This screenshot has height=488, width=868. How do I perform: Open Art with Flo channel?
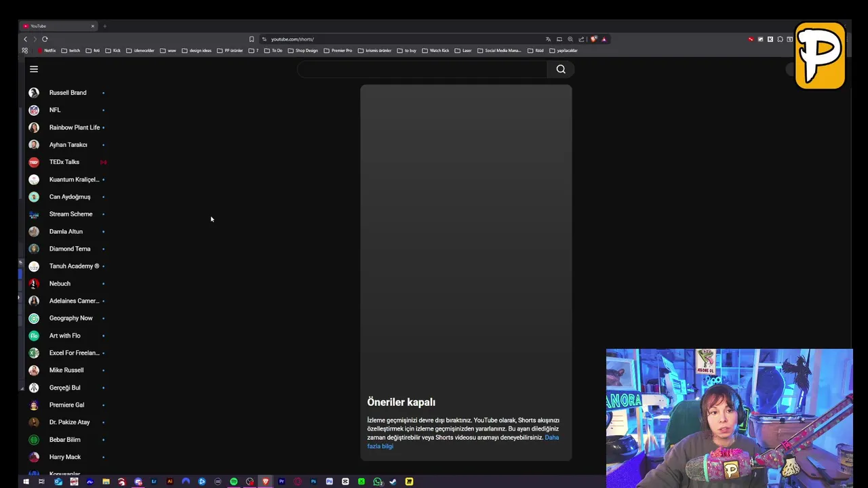click(66, 335)
